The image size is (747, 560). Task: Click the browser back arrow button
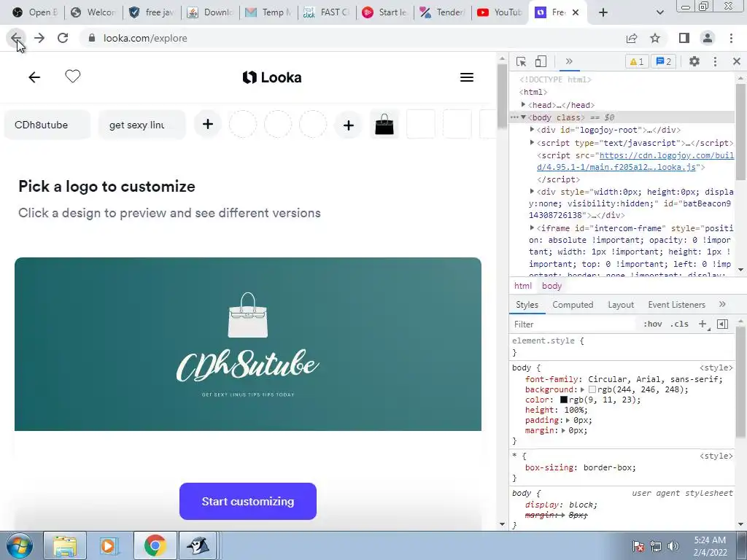(x=16, y=38)
